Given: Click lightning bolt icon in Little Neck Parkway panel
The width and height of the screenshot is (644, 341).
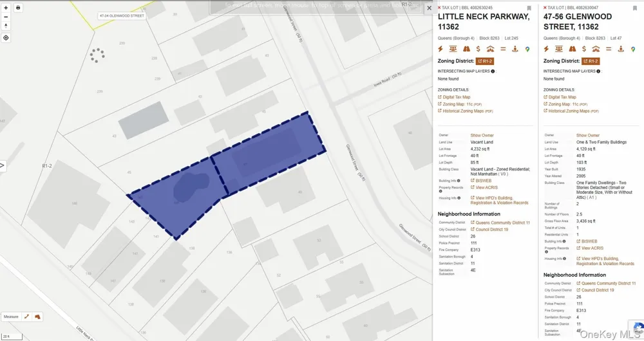Looking at the screenshot, I should (x=440, y=49).
